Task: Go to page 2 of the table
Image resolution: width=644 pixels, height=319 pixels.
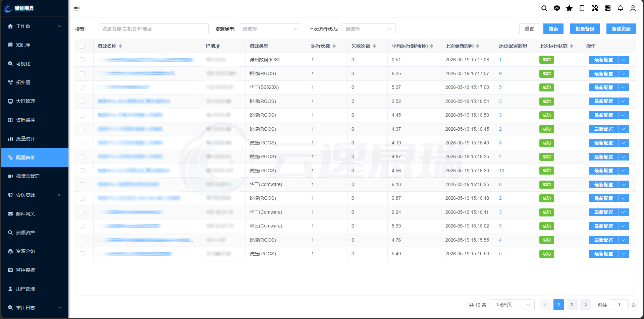Action: coord(572,305)
